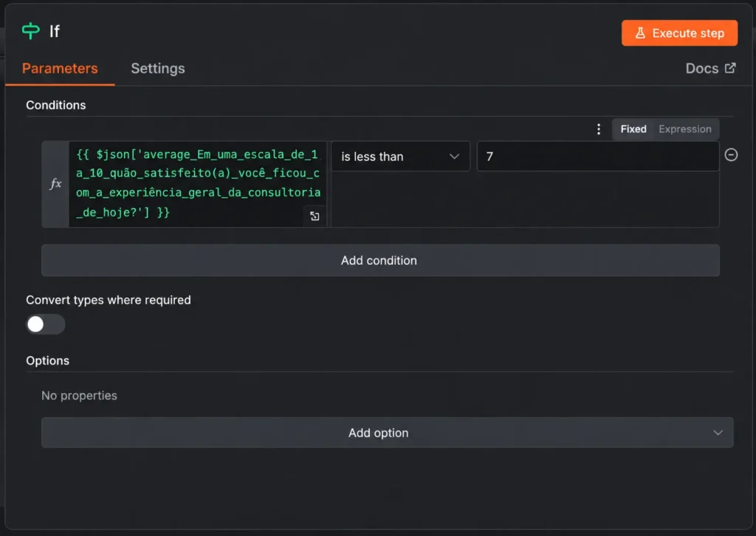Click the Options section heading
Screen dimensions: 756x536
48,360
